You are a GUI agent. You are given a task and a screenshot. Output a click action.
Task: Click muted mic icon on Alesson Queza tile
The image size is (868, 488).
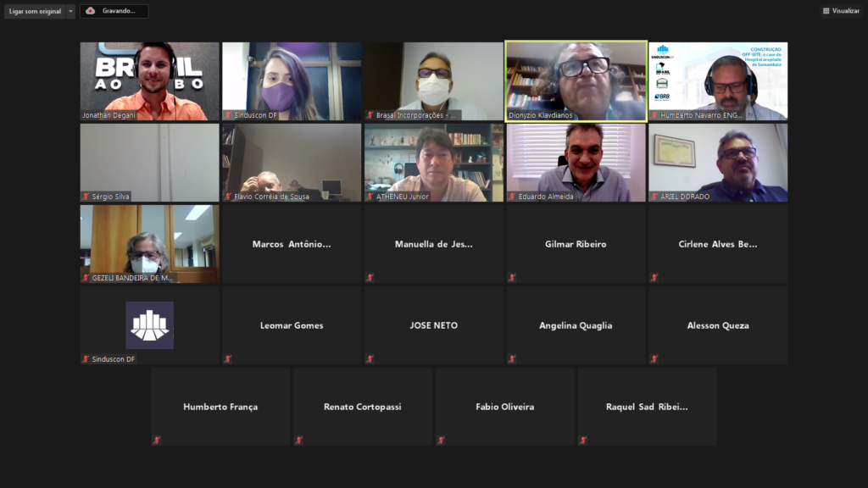pos(654,358)
